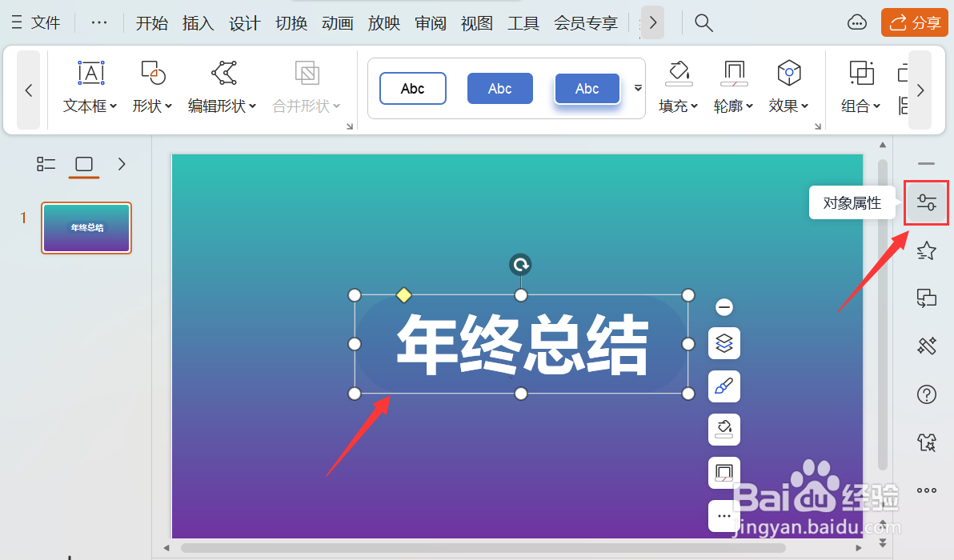954x560 pixels.
Task: Click the fill bucket icon in the floating toolbar
Action: [x=724, y=430]
